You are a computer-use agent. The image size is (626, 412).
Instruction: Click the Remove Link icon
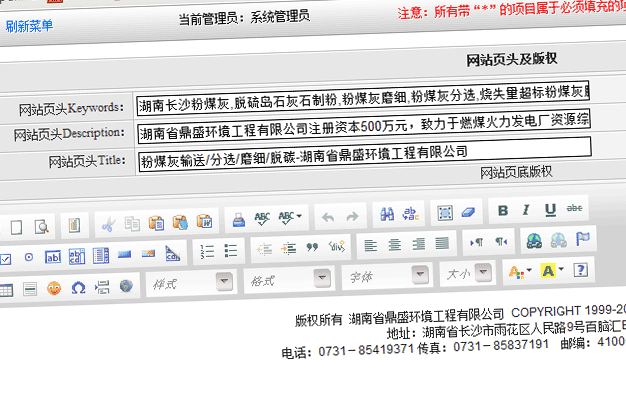tap(559, 240)
